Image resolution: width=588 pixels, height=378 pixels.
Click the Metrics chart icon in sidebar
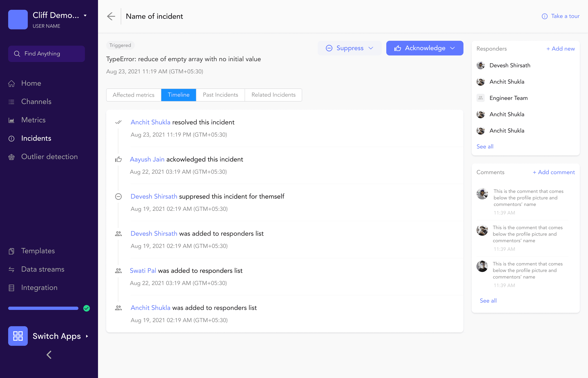click(x=11, y=120)
